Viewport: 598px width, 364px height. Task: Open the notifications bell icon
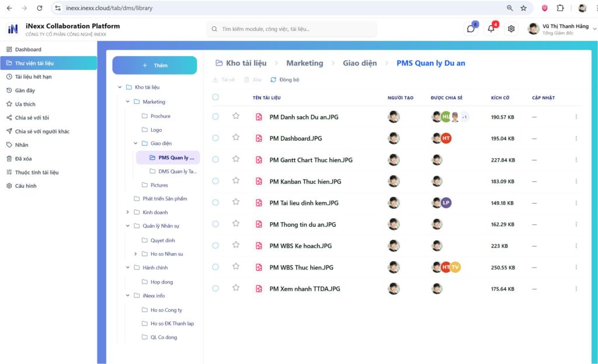coord(491,28)
